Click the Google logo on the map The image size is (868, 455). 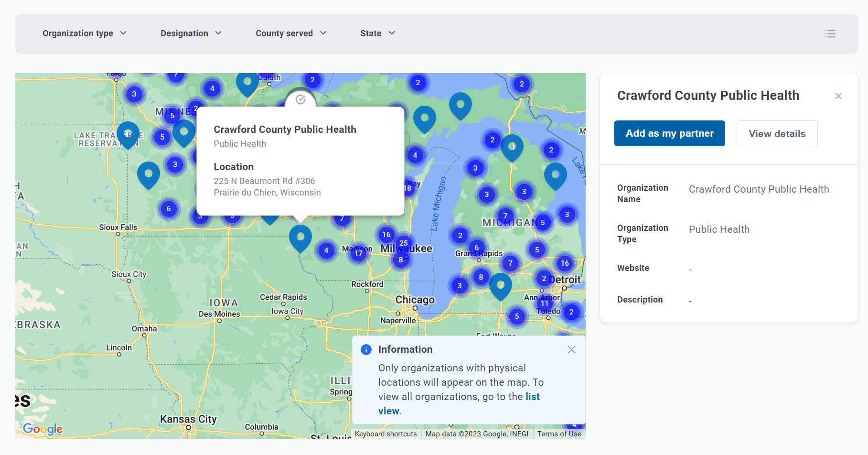tap(43, 429)
